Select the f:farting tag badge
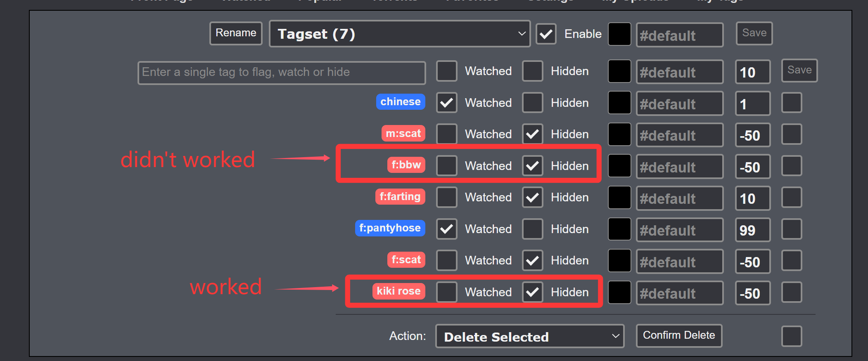This screenshot has width=868, height=361. [400, 197]
